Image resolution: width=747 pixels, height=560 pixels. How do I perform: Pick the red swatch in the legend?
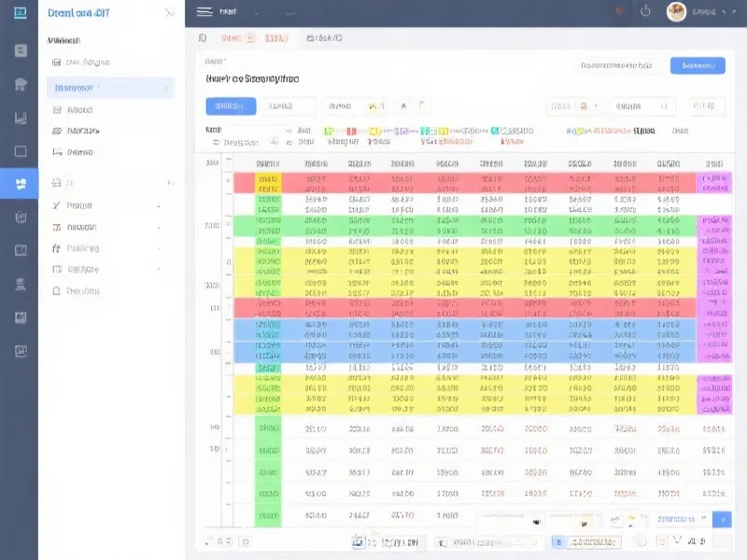coord(352,131)
